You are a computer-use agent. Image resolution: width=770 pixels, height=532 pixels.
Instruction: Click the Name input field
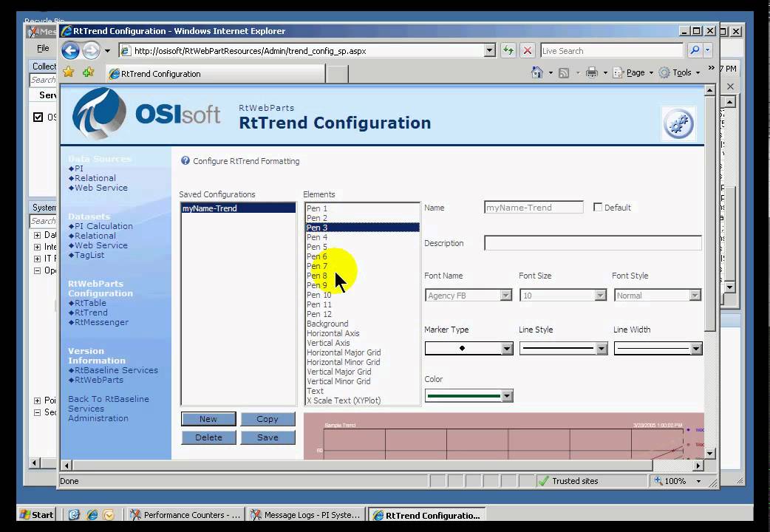coord(534,208)
